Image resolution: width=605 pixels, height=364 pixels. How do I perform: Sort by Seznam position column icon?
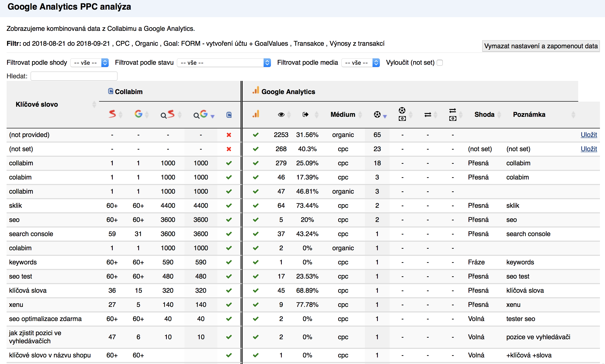112,114
